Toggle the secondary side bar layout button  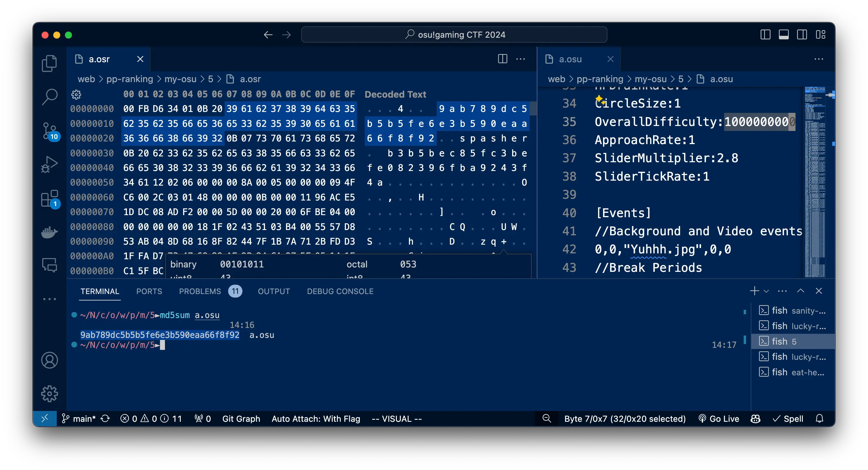tap(802, 35)
